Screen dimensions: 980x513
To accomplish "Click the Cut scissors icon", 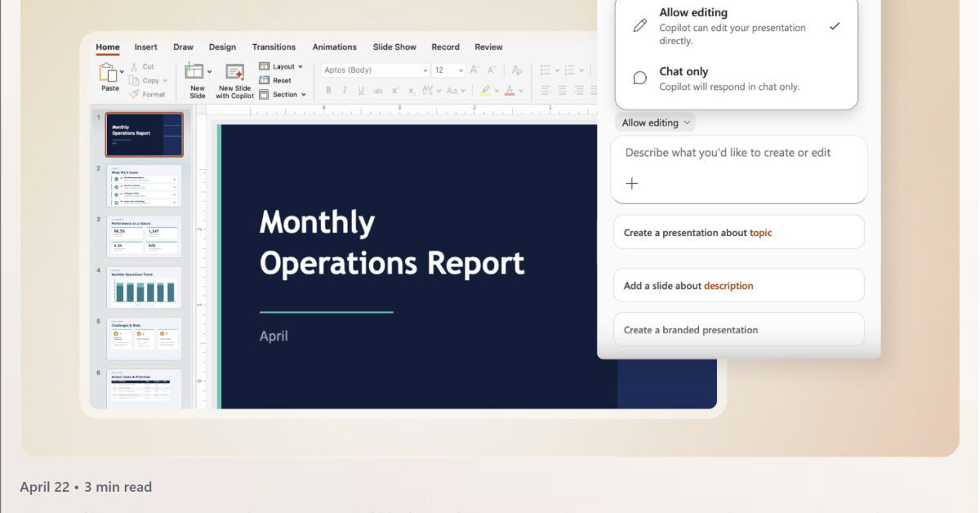I will point(134,67).
